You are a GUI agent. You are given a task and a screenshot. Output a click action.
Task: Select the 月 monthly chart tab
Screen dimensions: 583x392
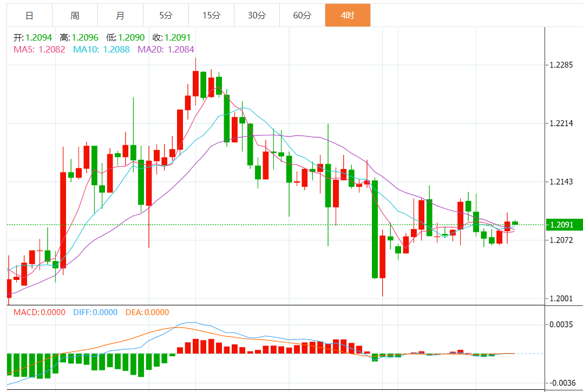[x=121, y=15]
